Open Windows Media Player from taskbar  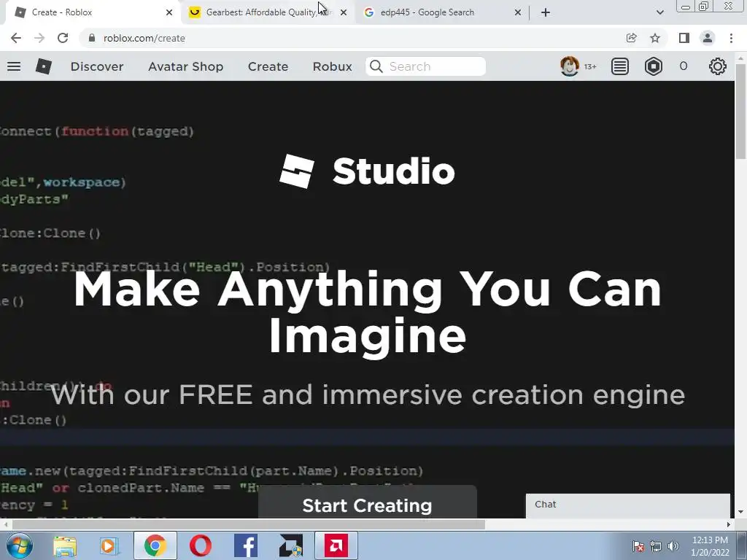click(109, 545)
